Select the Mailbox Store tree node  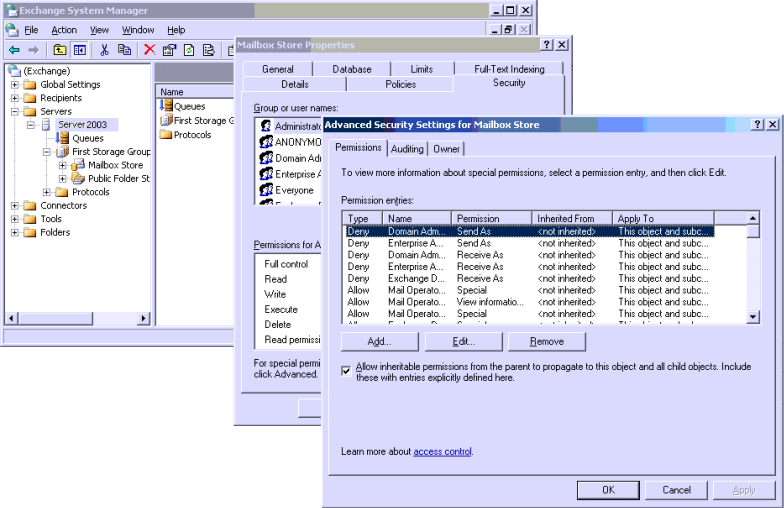click(x=116, y=165)
